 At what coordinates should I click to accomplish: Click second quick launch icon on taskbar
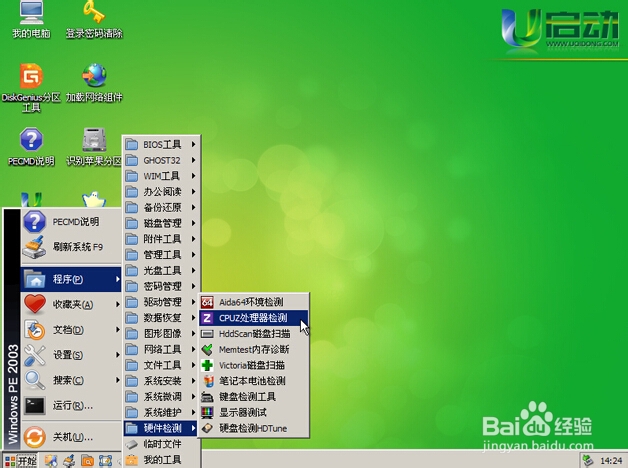(x=69, y=461)
